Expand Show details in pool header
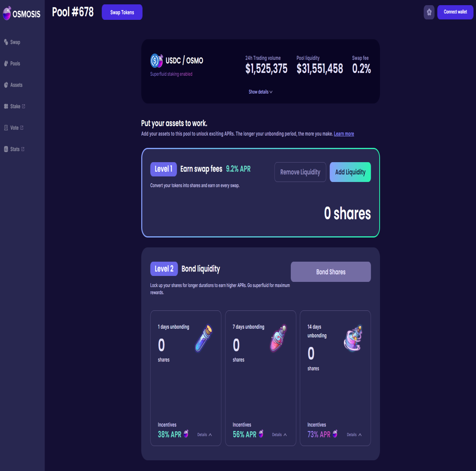The image size is (476, 471). click(x=261, y=92)
